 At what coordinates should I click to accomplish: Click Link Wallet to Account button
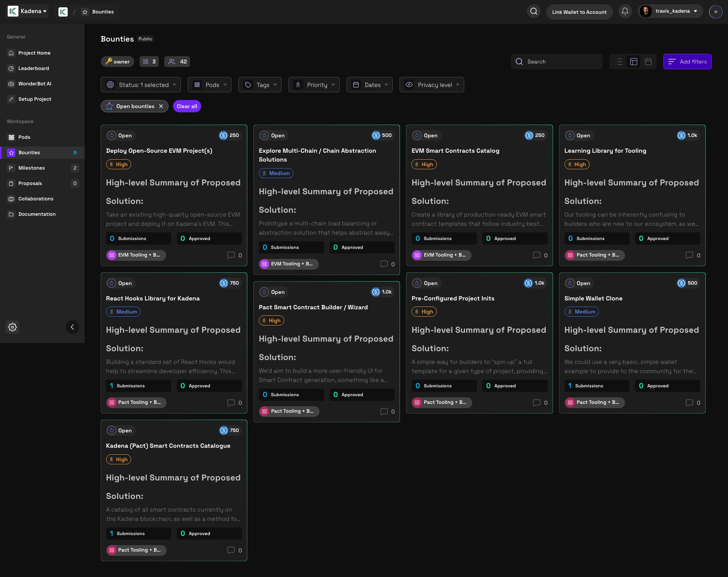(579, 12)
